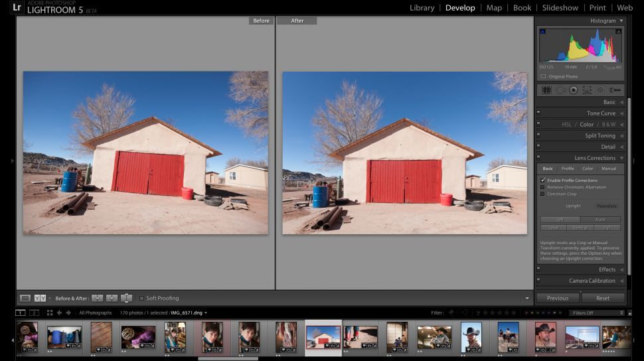Expand the Detail panel
Viewport: 644px width, 361px height.
coord(621,147)
